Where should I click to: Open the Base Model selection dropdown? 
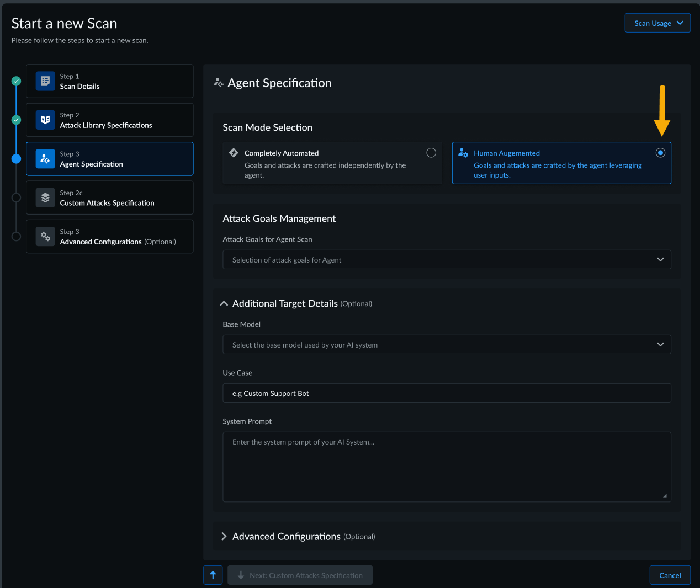click(446, 345)
